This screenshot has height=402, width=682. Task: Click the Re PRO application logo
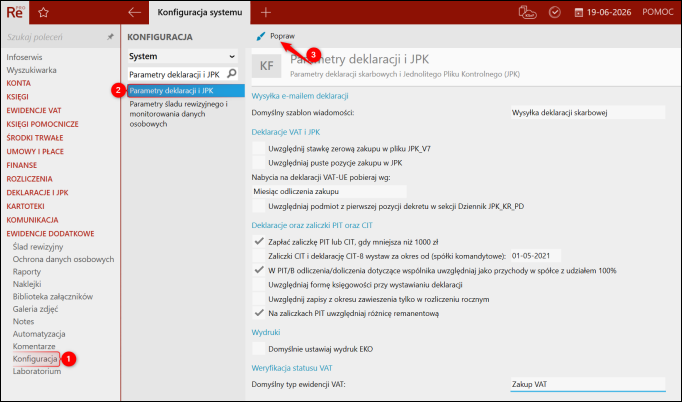pos(14,12)
